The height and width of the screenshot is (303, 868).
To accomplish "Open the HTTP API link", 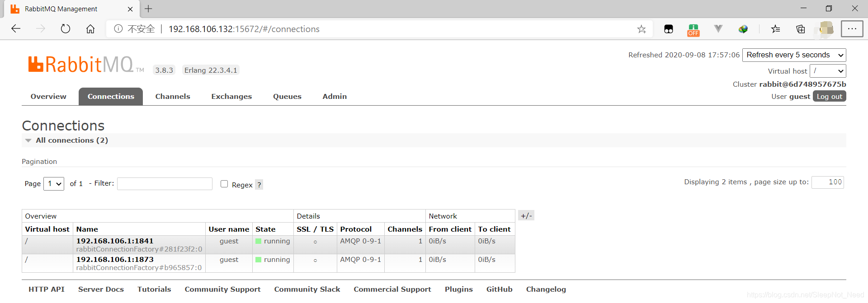I will [47, 289].
